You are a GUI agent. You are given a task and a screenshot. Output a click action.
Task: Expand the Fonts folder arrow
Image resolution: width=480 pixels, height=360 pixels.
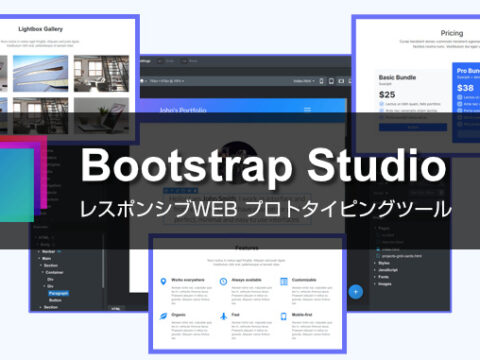tap(375, 277)
